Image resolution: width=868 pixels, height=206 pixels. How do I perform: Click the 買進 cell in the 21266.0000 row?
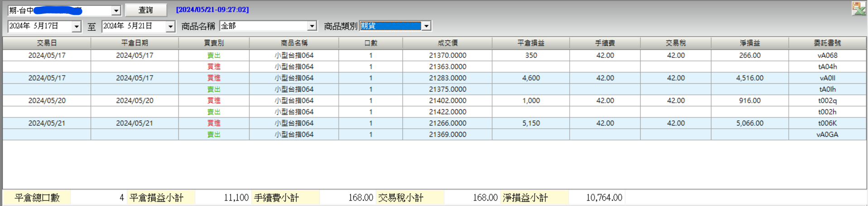pos(214,123)
